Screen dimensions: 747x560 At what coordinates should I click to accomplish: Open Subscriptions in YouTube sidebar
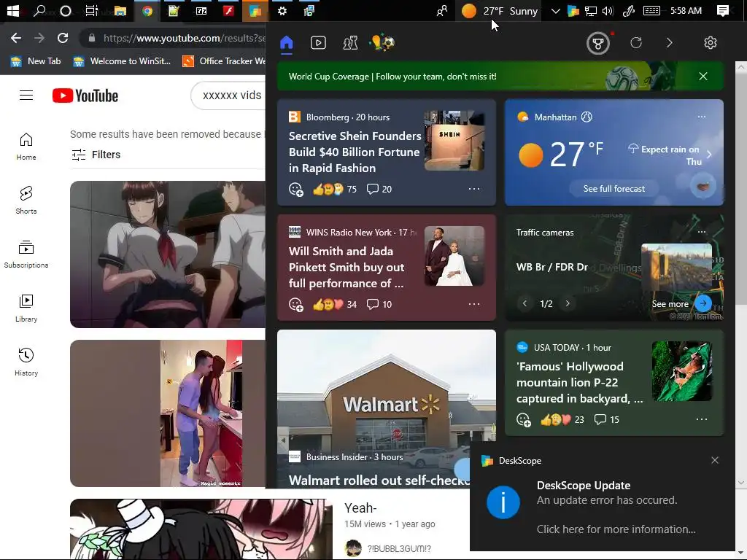click(26, 254)
